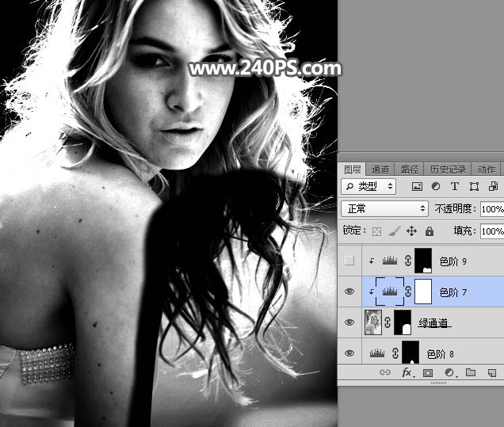
Task: Open the fx layer style menu
Action: (x=407, y=372)
